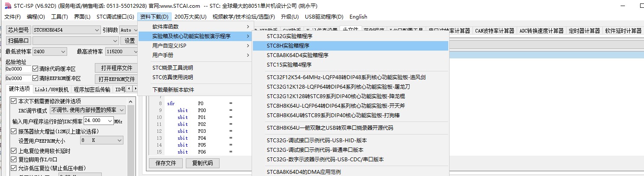Click the STC-ISP application icon in title bar
The width and height of the screenshot is (644, 176).
(8, 6)
